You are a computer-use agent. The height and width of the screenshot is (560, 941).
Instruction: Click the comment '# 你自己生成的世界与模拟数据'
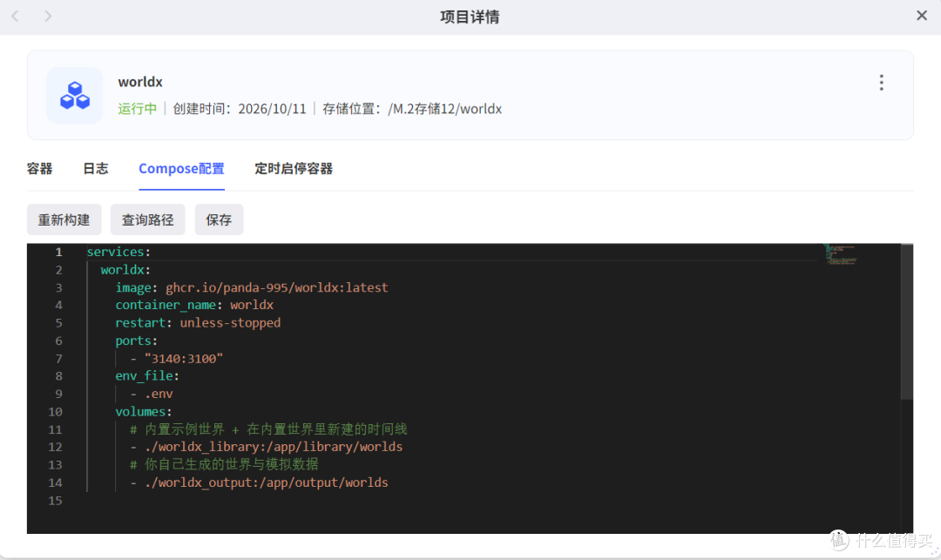pyautogui.click(x=225, y=465)
